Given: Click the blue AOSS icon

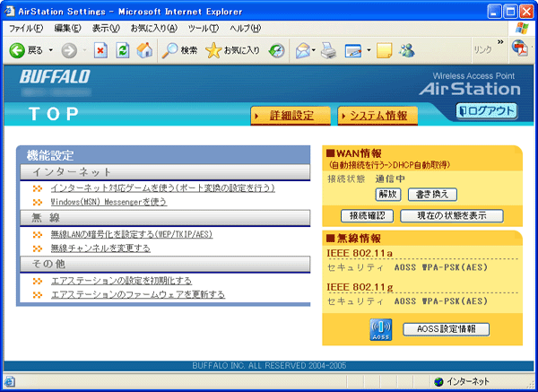Looking at the screenshot, I should [380, 329].
